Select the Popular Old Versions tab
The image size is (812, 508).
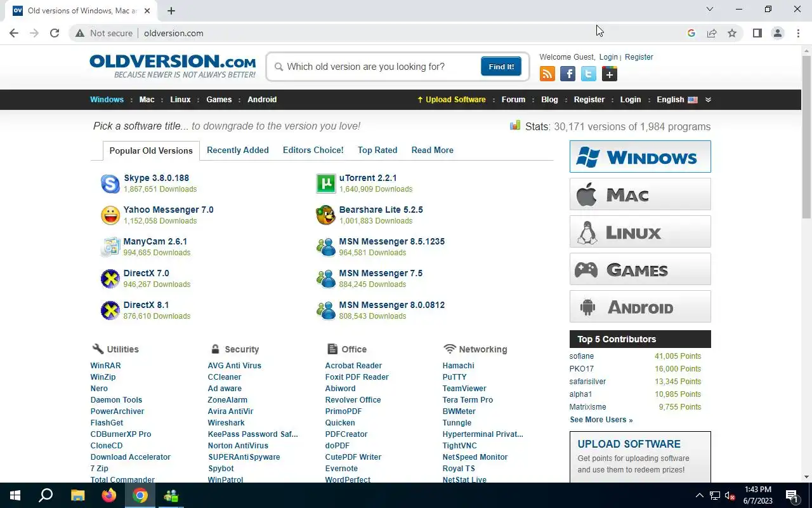151,150
